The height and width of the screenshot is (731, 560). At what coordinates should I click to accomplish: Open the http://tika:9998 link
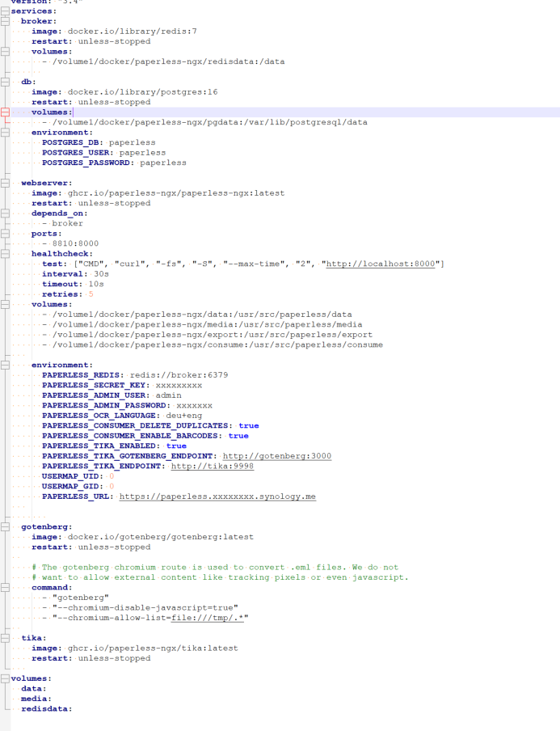[x=213, y=467]
